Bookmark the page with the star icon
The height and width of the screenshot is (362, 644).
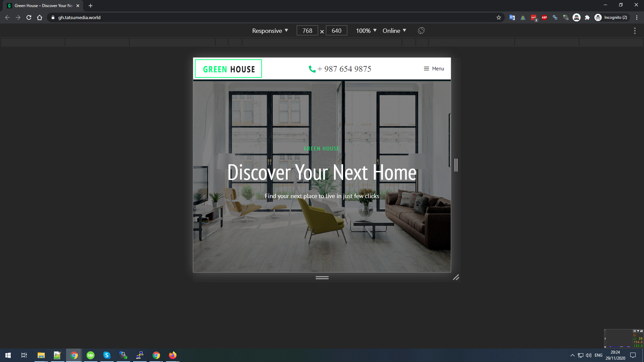click(x=498, y=17)
